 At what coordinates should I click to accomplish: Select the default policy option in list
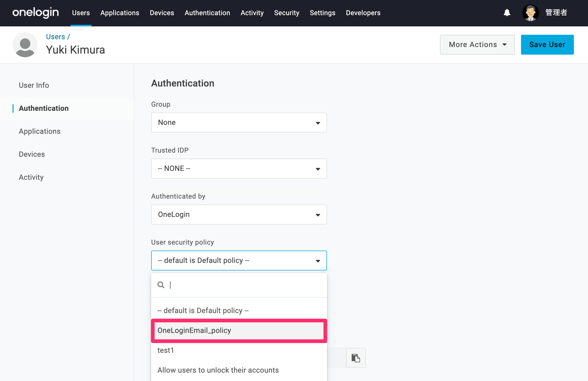(239, 310)
